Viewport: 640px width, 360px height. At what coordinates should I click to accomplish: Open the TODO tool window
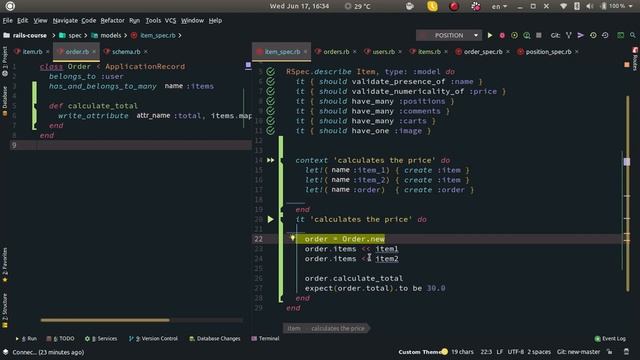tap(60, 338)
